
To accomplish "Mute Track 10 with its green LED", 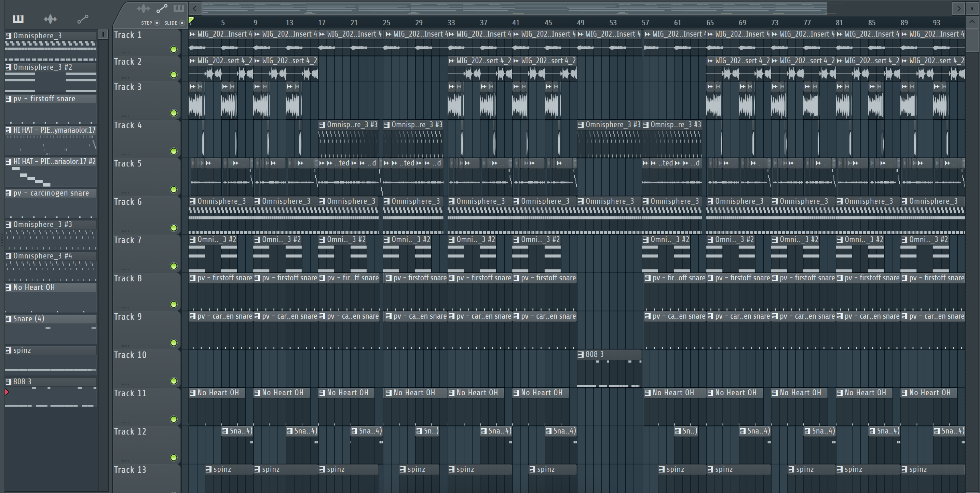I will coord(174,381).
